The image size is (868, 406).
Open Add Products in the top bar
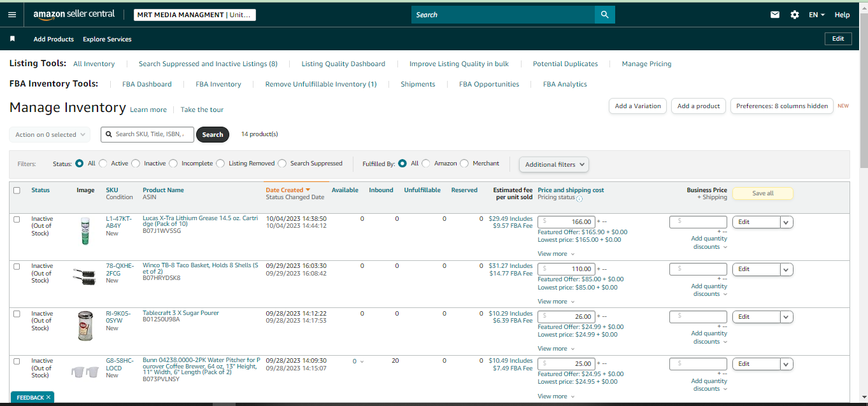coord(53,39)
